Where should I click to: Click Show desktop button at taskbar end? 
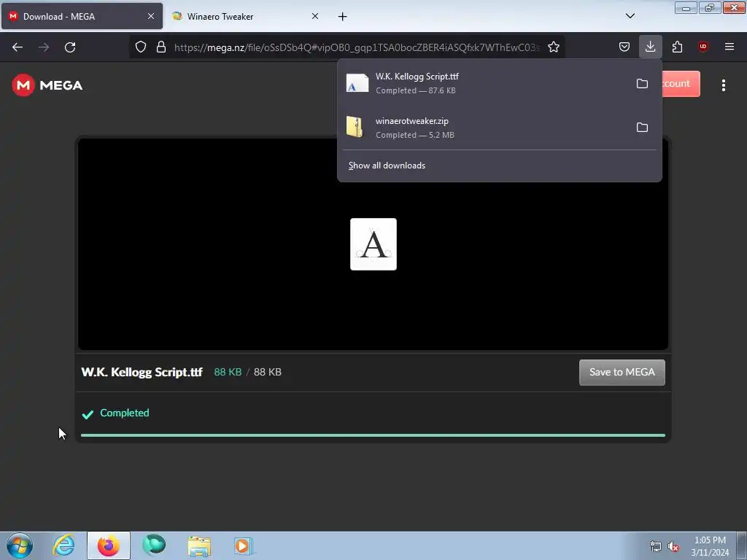point(741,545)
